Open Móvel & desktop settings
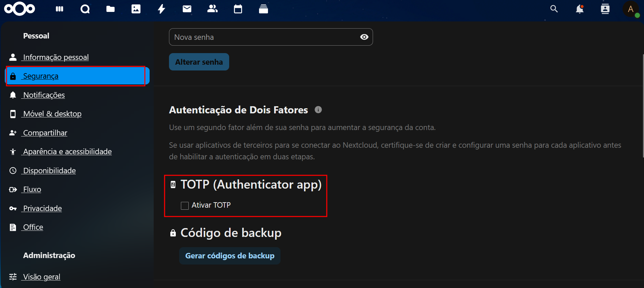The image size is (644, 288). pyautogui.click(x=78, y=114)
